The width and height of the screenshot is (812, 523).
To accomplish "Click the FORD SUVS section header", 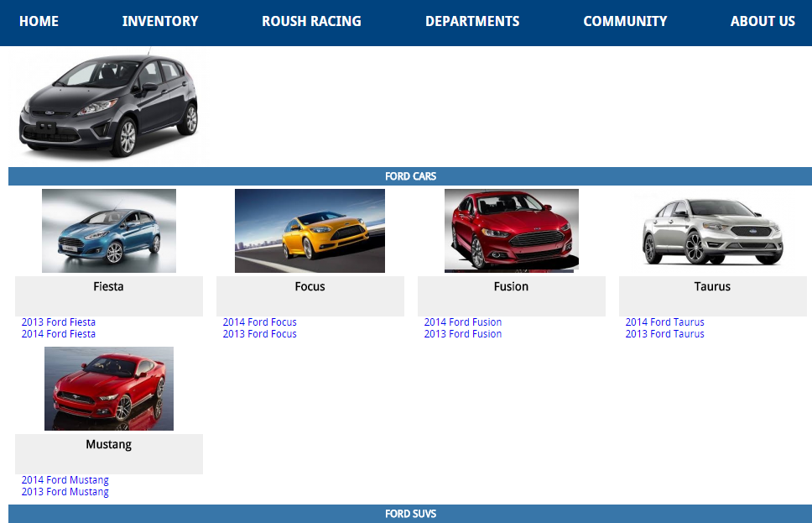I will [410, 514].
